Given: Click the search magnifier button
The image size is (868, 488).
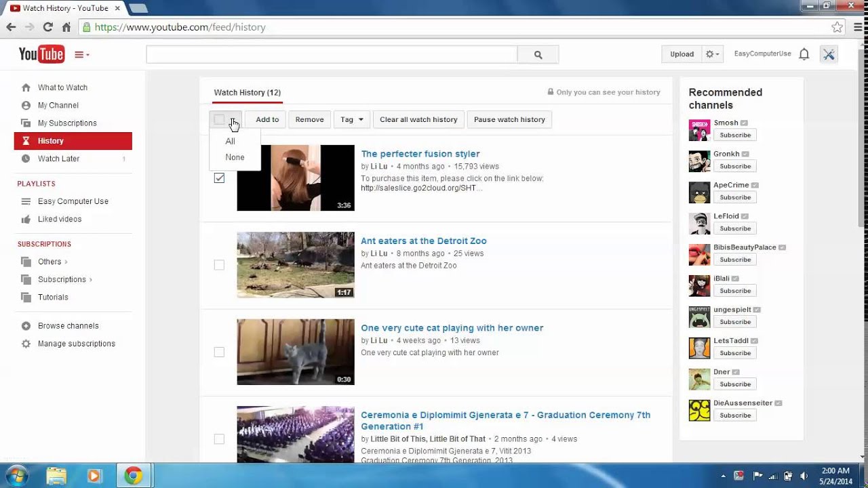Looking at the screenshot, I should [538, 55].
